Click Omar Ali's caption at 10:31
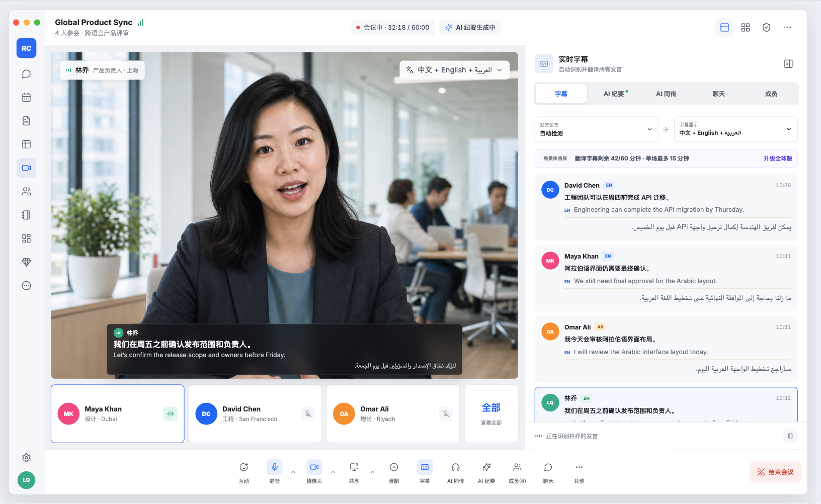The image size is (821, 504). click(x=666, y=350)
